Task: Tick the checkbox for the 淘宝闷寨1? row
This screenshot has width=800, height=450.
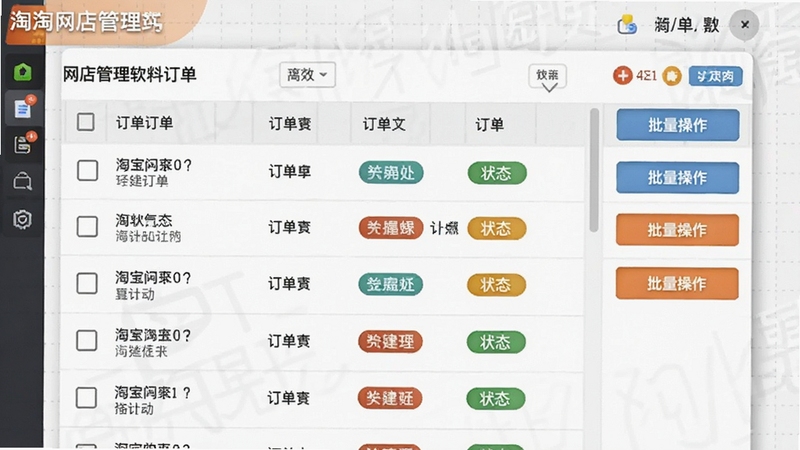Action: pyautogui.click(x=86, y=397)
